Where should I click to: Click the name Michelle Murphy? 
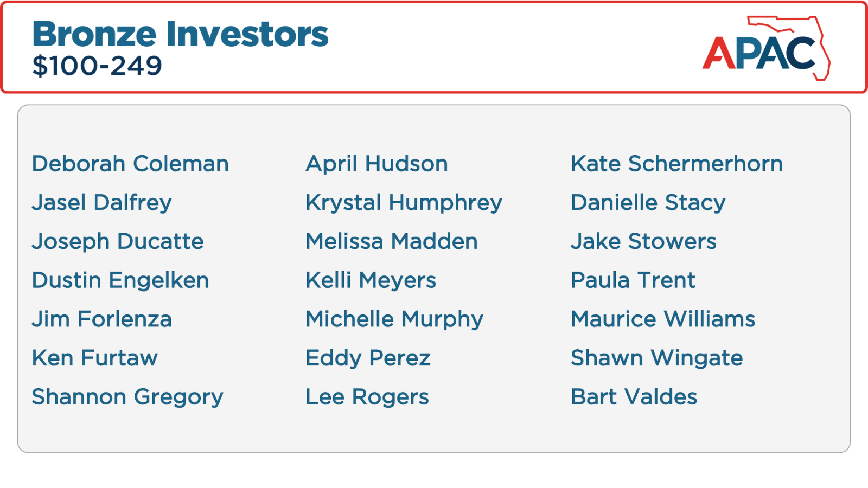(394, 320)
